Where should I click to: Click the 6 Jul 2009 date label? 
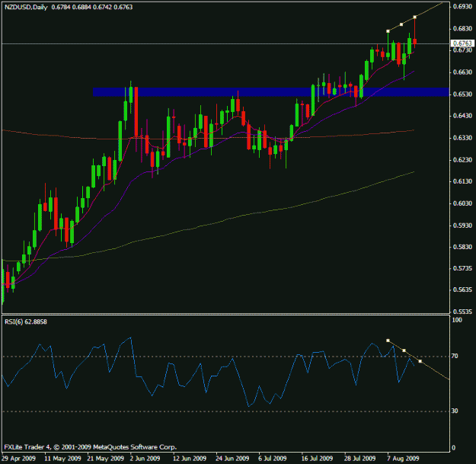[273, 459]
